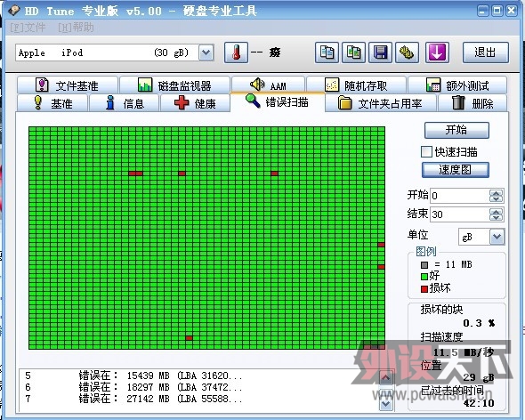525x420 pixels.
Task: Select error row 15439 MB
Action: point(198,376)
